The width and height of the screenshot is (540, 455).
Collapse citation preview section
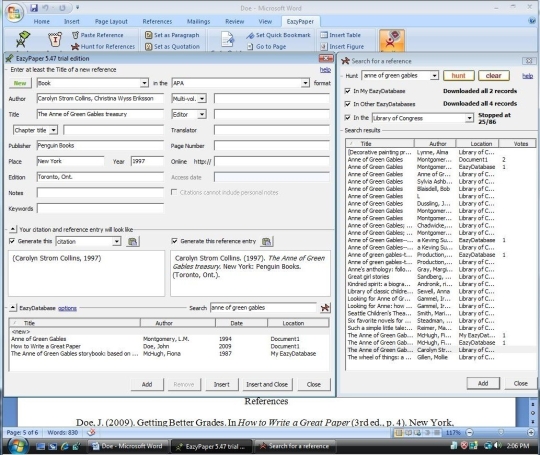pos(12,229)
